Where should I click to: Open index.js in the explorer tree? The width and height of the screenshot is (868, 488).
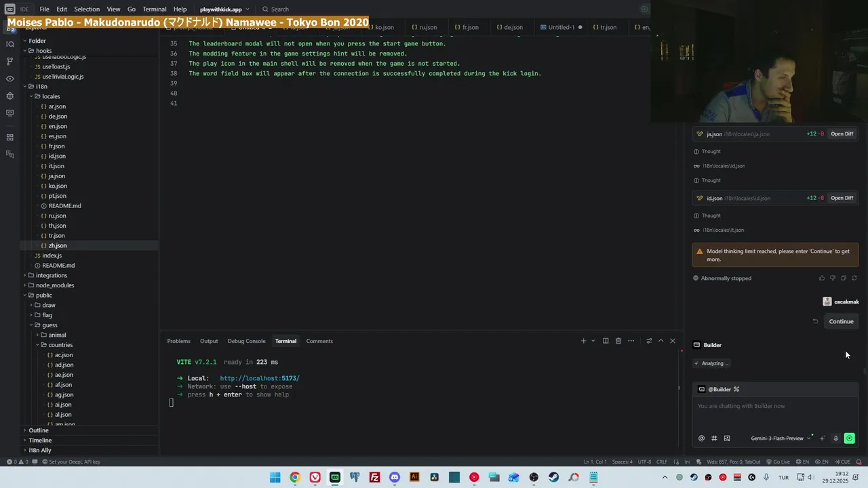coord(52,256)
